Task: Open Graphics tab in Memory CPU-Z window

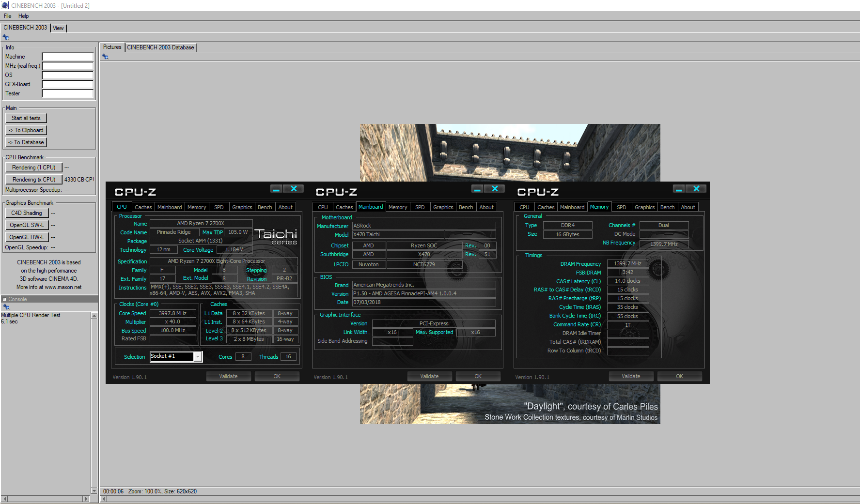Action: [x=645, y=207]
